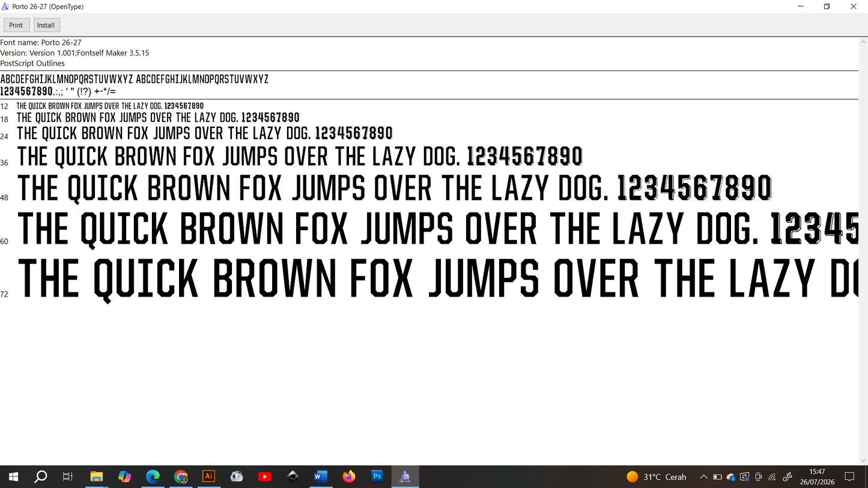Click the 'Version 1.001;Fontself Maker 3.5.15' line

pos(74,53)
